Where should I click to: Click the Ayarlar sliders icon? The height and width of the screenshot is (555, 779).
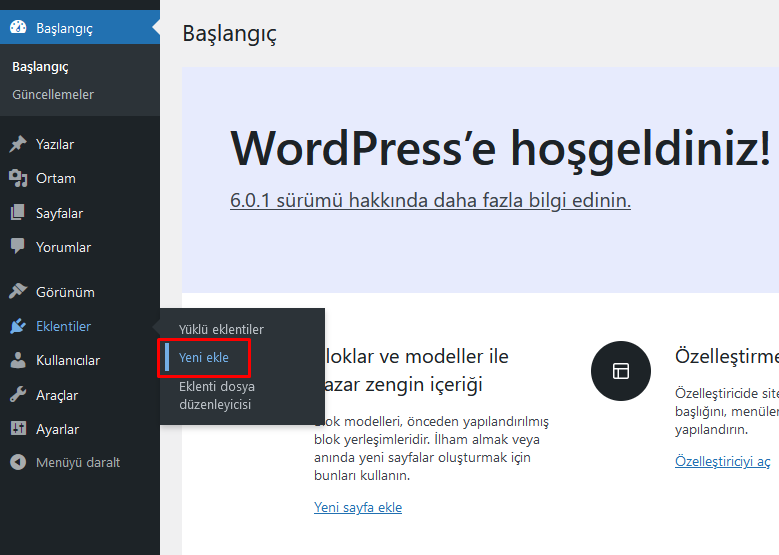click(x=18, y=429)
